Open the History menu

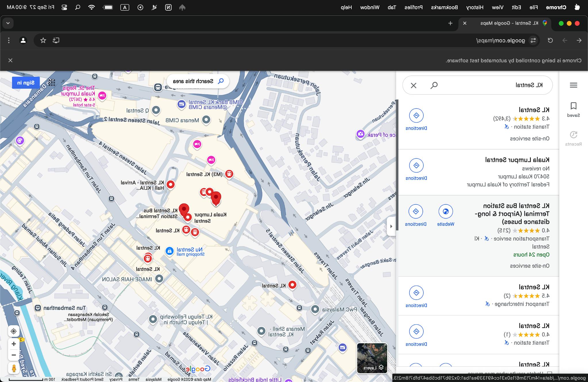tap(475, 7)
